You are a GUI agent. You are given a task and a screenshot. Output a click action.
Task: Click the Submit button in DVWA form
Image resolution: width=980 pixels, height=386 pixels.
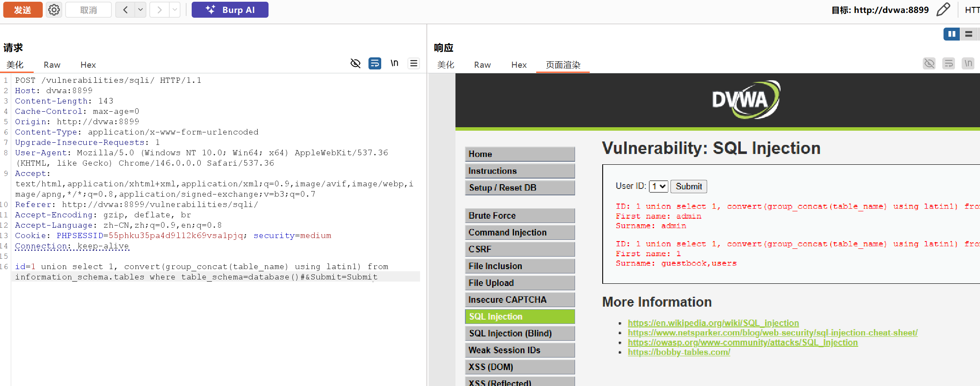(689, 186)
